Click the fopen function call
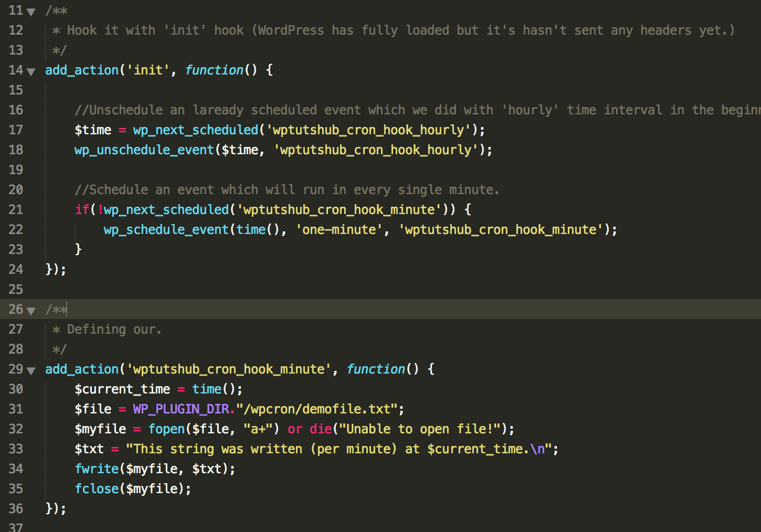The image size is (761, 532). [166, 429]
